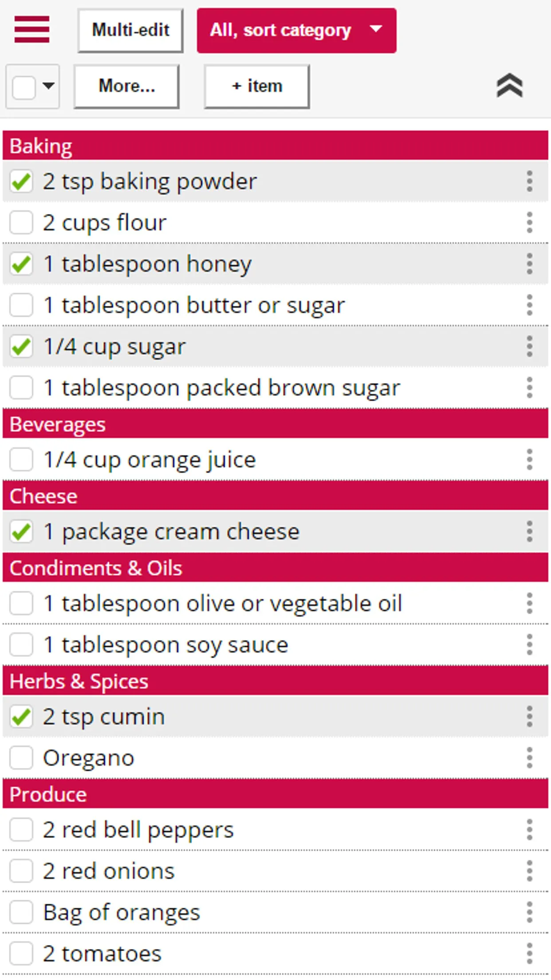This screenshot has height=980, width=551.
Task: Open options menu for 2 red bell peppers
Action: click(x=531, y=828)
